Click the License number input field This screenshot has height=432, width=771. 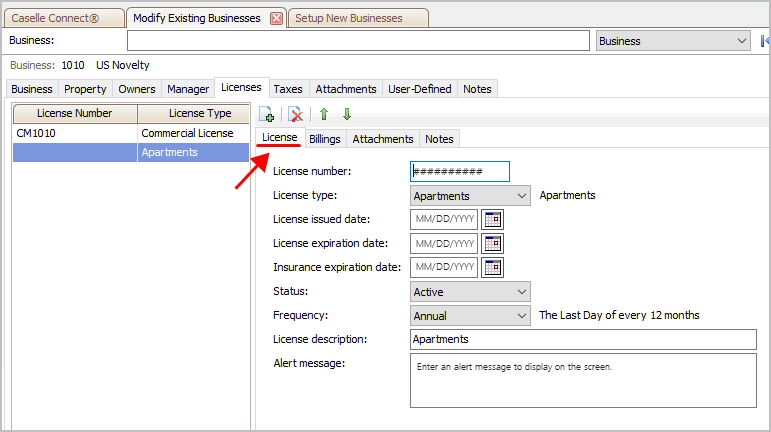tap(460, 172)
